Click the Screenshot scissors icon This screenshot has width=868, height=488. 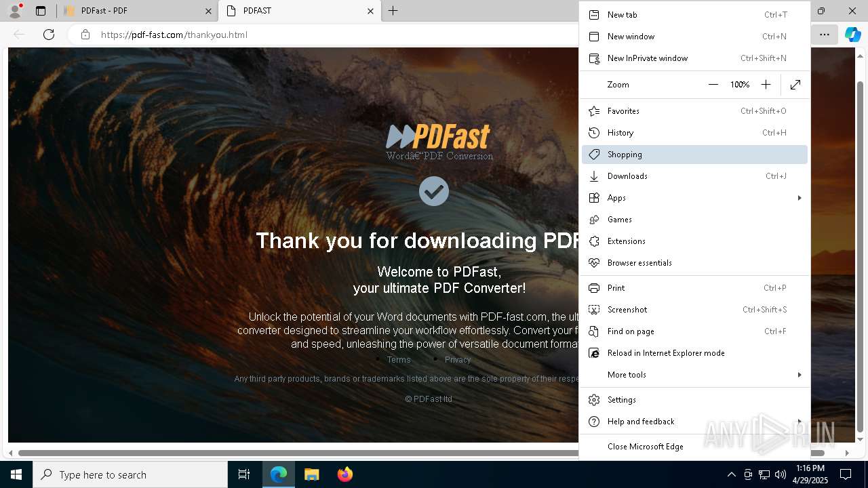tap(594, 310)
